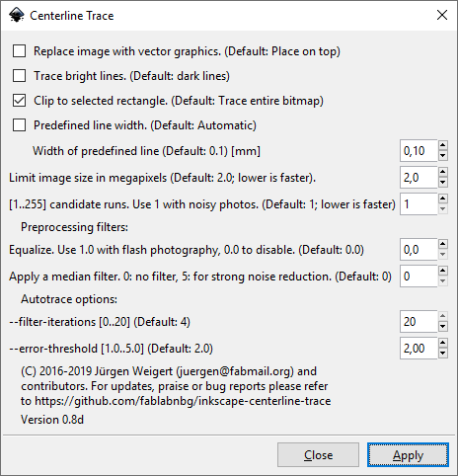Increase median filter value up arrow
Image resolution: width=458 pixels, height=476 pixels.
tap(443, 271)
